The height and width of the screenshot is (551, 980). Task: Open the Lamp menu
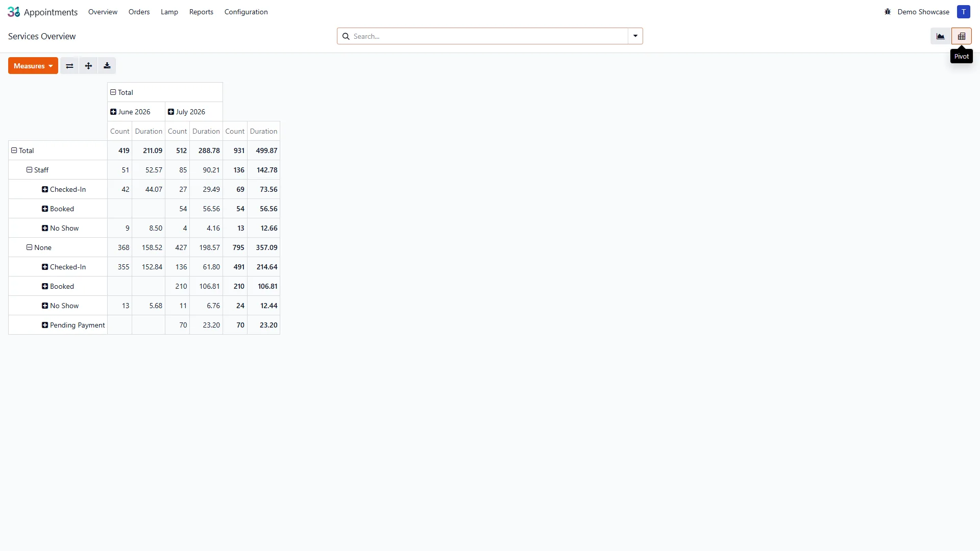tap(169, 12)
